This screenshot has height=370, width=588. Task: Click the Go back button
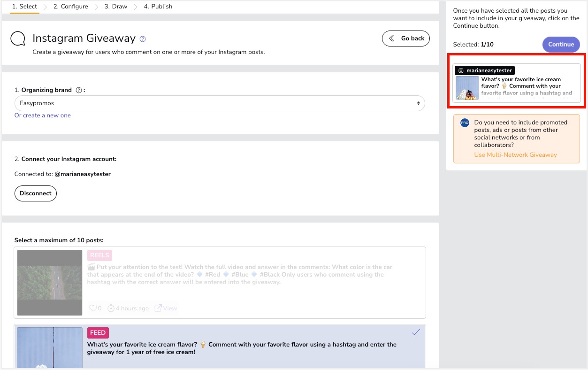[x=406, y=39]
